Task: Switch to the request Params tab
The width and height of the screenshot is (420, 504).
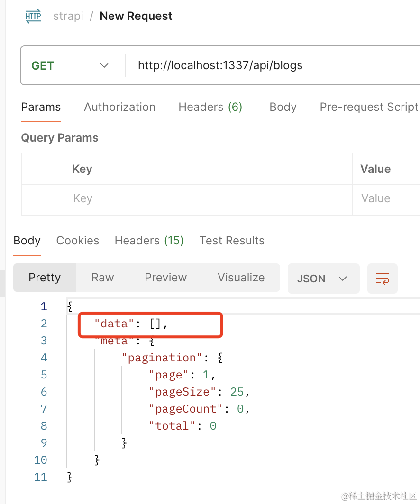Action: pyautogui.click(x=41, y=107)
